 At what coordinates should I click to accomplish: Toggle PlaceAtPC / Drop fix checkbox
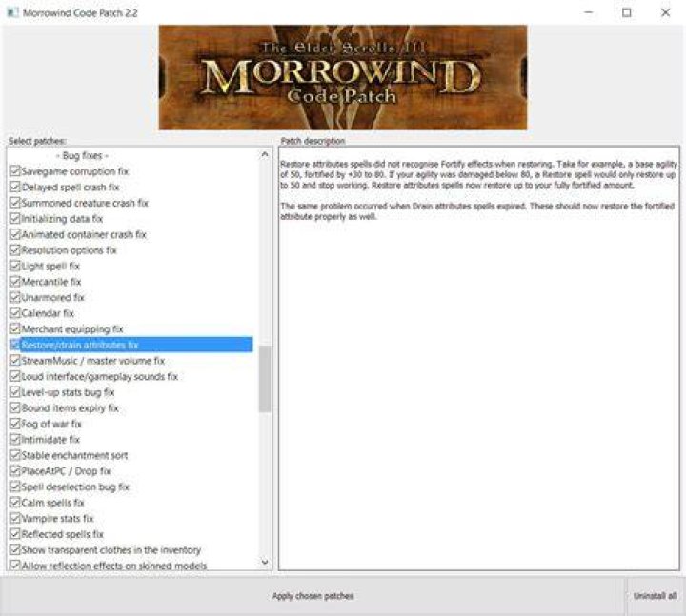(x=15, y=470)
